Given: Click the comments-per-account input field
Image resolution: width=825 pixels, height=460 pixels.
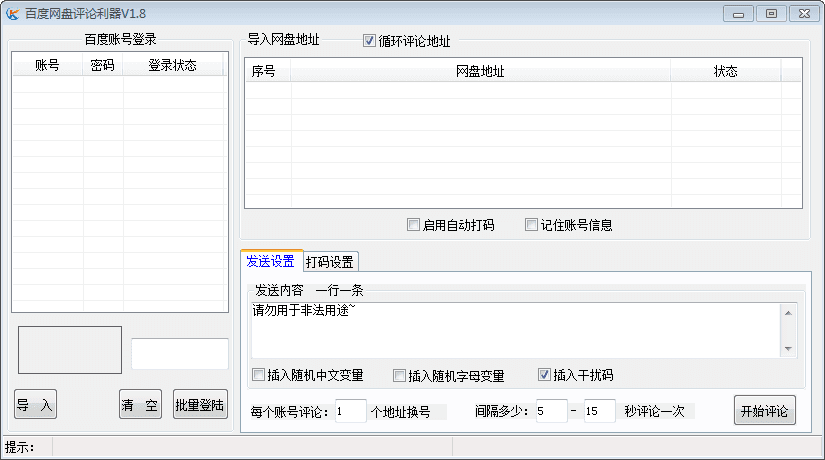Looking at the screenshot, I should tap(351, 411).
